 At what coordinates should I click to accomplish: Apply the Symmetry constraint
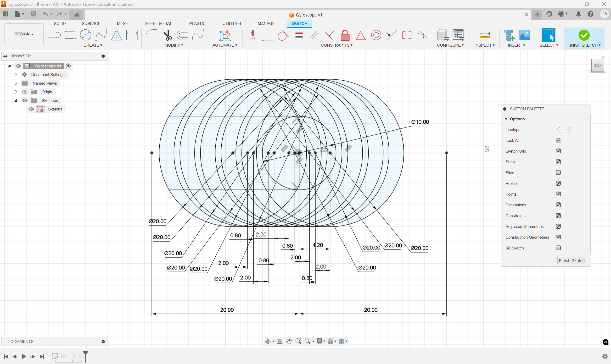pos(407,35)
